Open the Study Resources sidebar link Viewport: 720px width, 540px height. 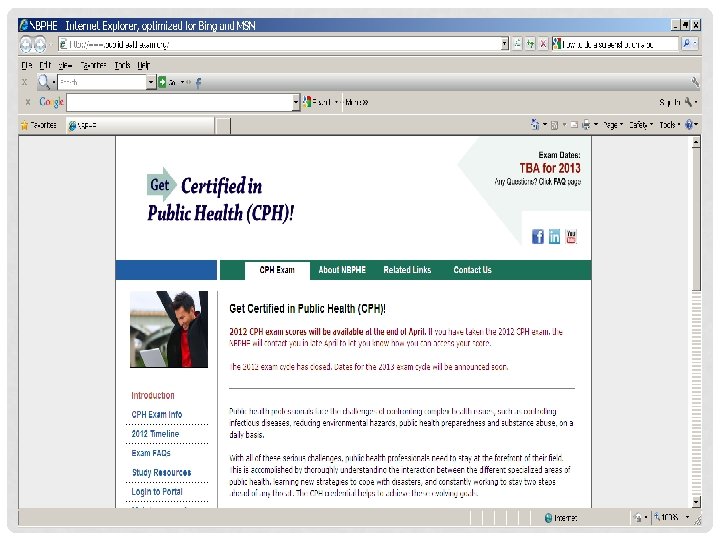[x=161, y=472]
